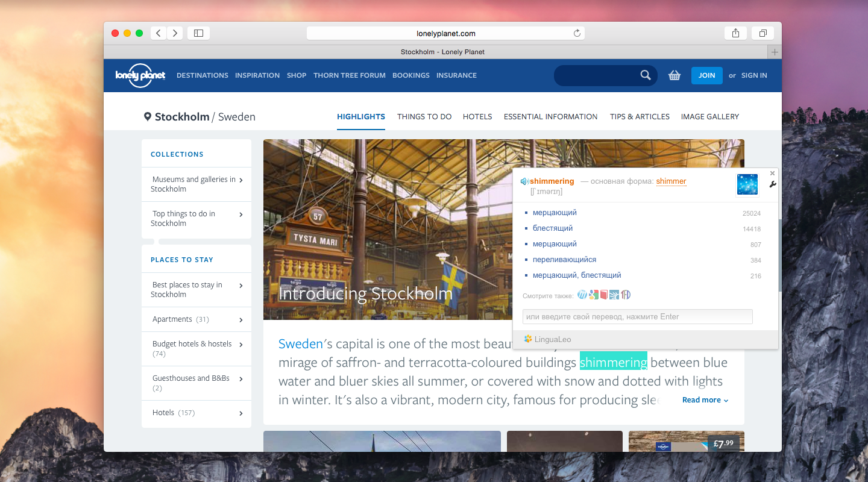Open the base form link shimmer
The width and height of the screenshot is (868, 482).
click(x=671, y=181)
